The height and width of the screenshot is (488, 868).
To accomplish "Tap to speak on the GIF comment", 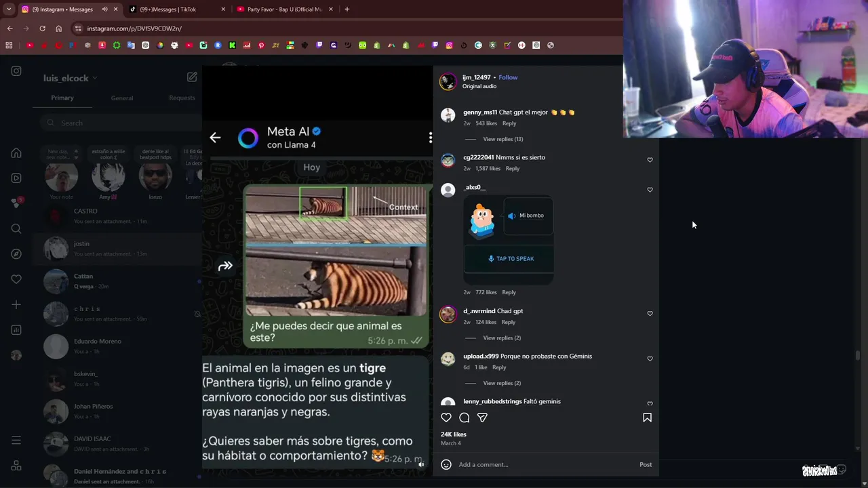I will point(510,258).
